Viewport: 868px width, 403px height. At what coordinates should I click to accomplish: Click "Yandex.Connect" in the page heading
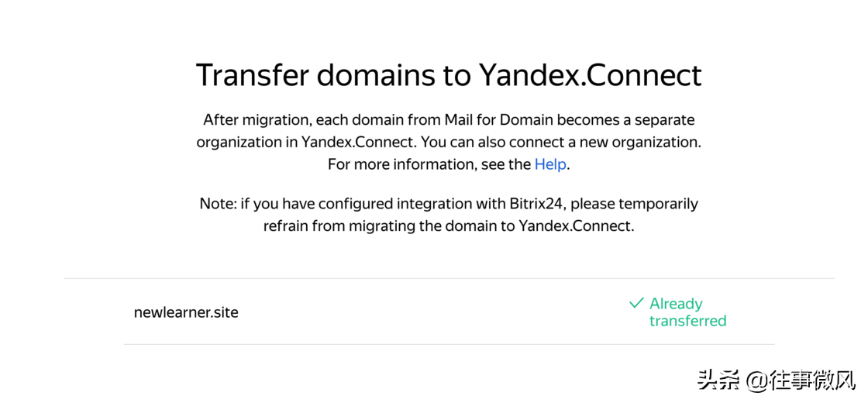pos(590,75)
